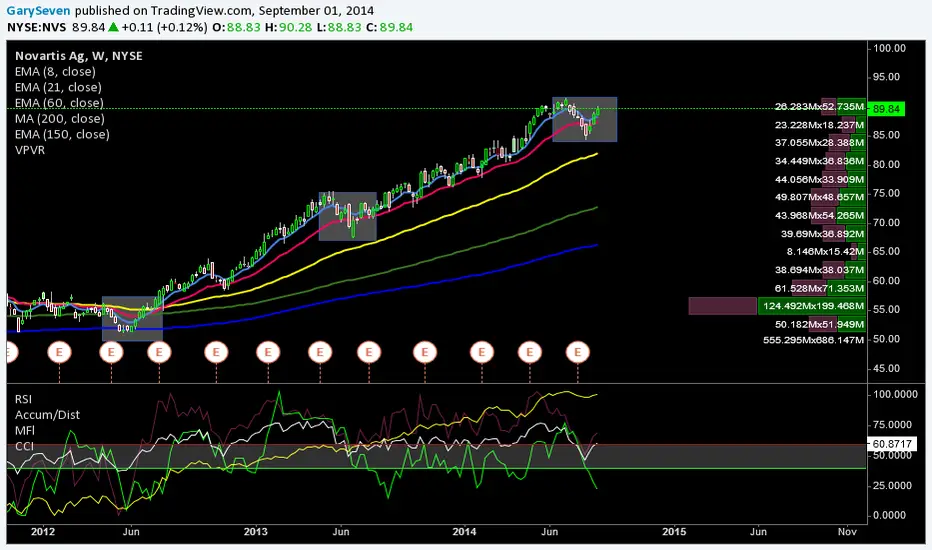The image size is (932, 550).
Task: Select the 'MA (200, close)' indicator label
Action: [59, 118]
